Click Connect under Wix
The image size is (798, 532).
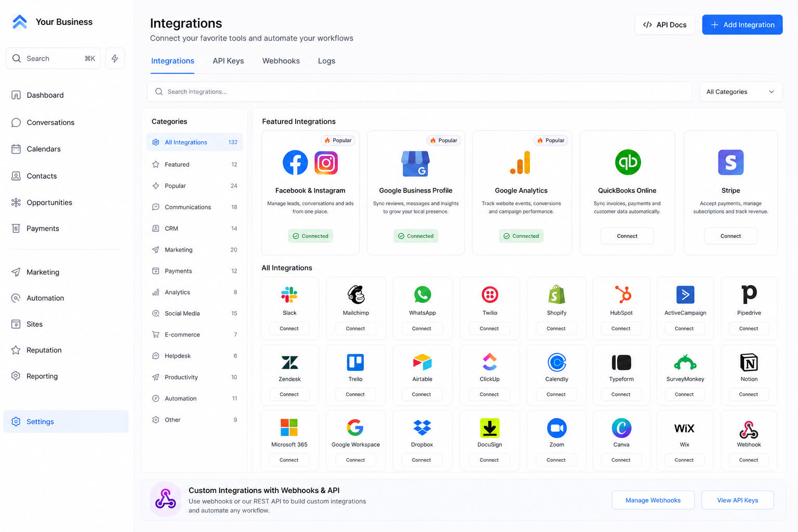coord(684,460)
